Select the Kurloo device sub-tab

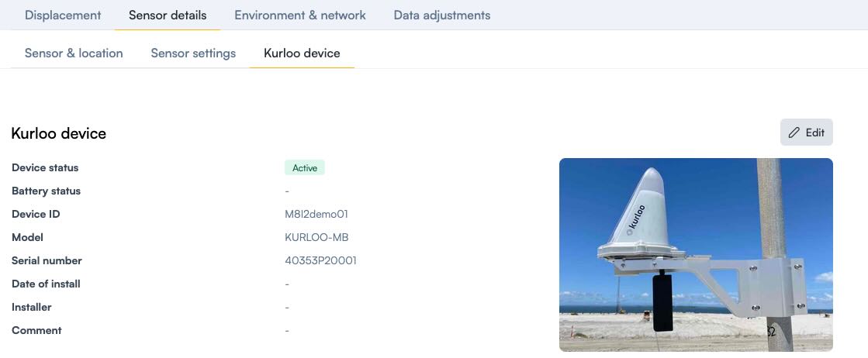pos(302,53)
